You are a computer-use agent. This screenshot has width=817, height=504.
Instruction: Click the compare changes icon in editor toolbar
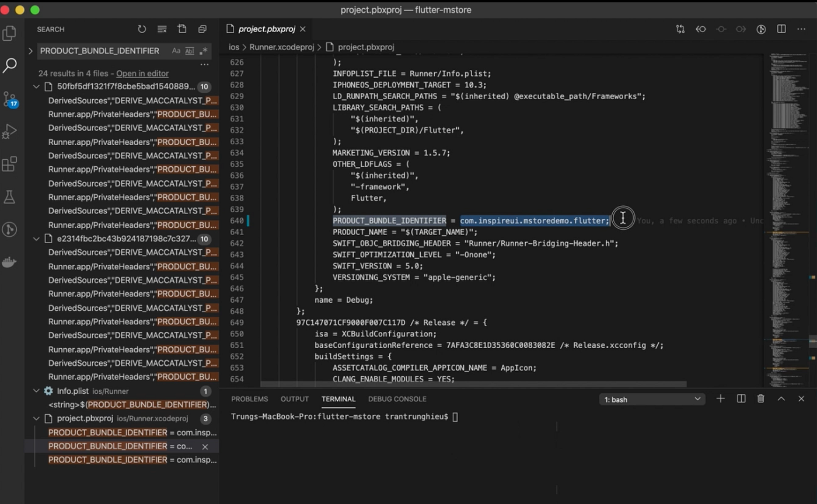(x=680, y=29)
